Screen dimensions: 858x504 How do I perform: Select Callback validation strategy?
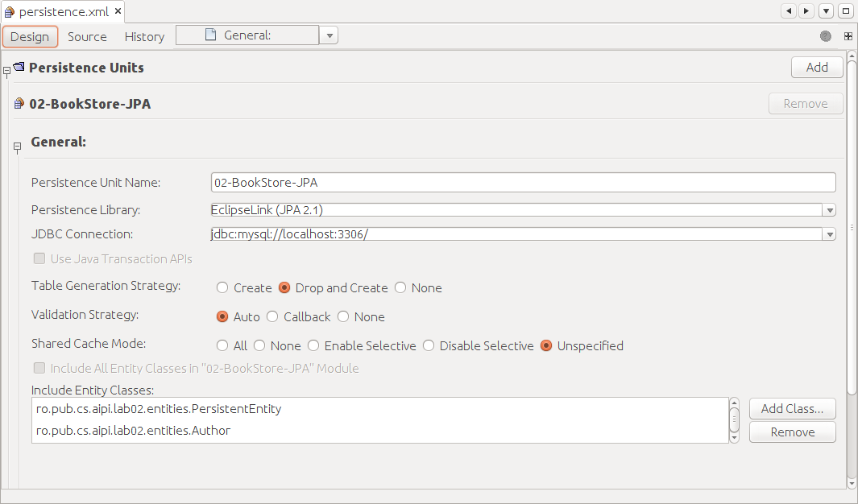pyautogui.click(x=272, y=316)
